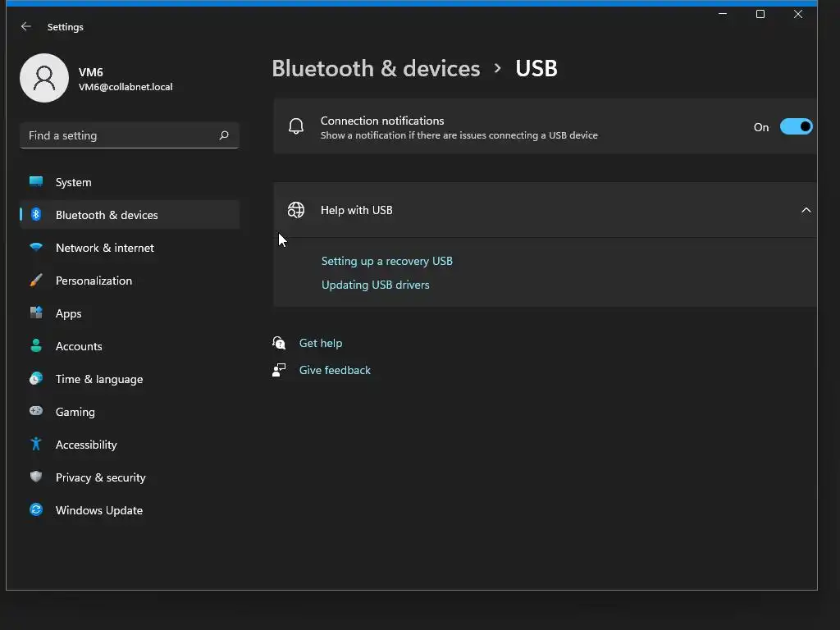840x630 pixels.
Task: Select Time & language category
Action: point(98,379)
